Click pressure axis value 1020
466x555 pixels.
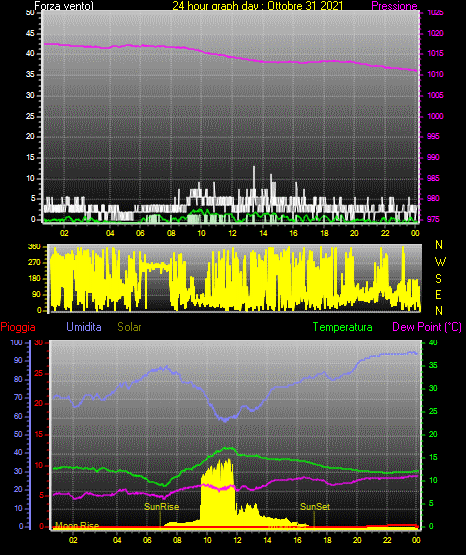(x=435, y=33)
